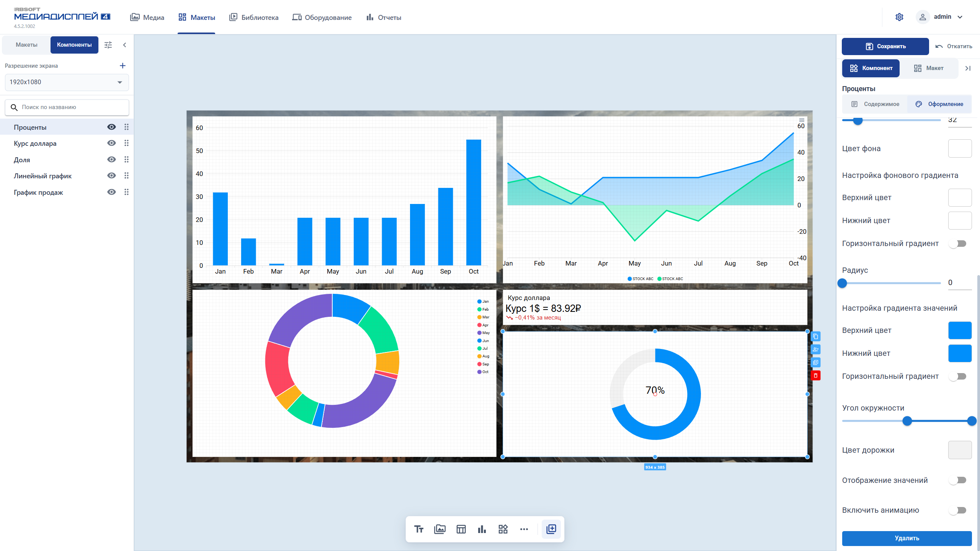Open the Медиа menu
Viewport: 980px width, 551px height.
[147, 17]
